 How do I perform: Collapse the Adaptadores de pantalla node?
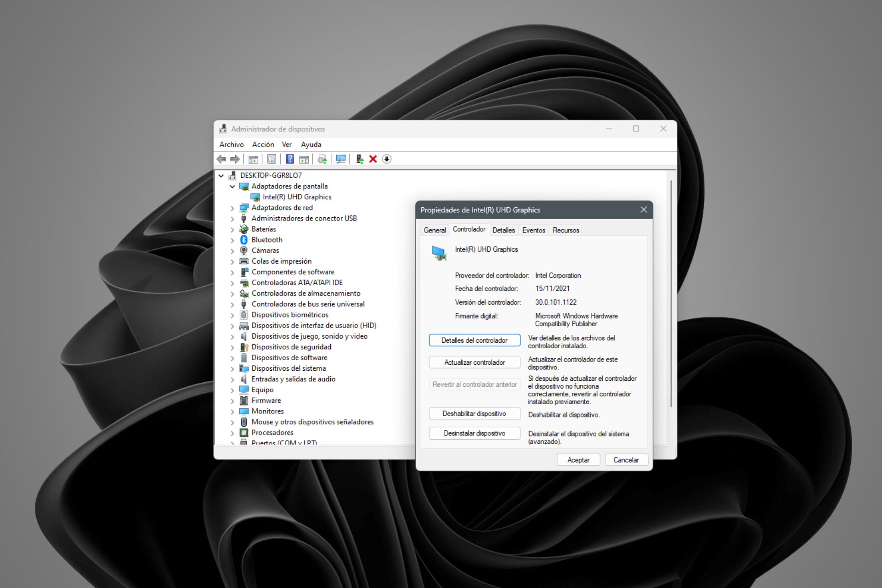click(x=232, y=187)
